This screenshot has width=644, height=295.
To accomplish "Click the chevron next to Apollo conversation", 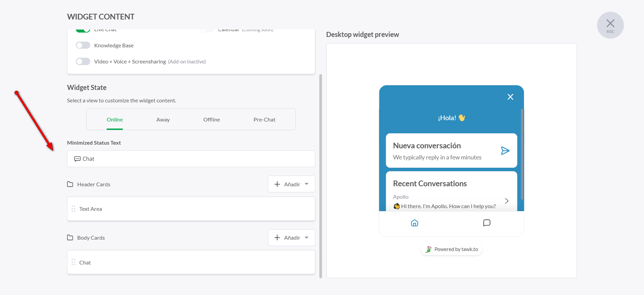I will pyautogui.click(x=507, y=201).
